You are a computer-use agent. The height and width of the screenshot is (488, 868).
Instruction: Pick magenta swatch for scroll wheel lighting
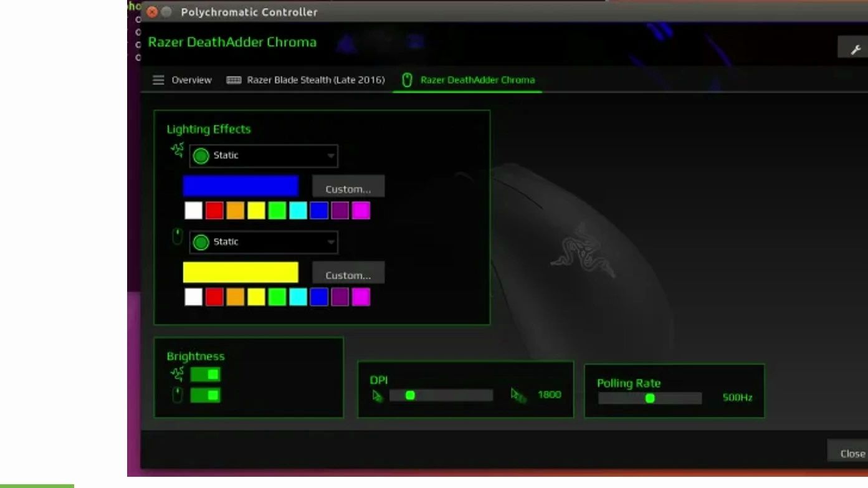361,297
